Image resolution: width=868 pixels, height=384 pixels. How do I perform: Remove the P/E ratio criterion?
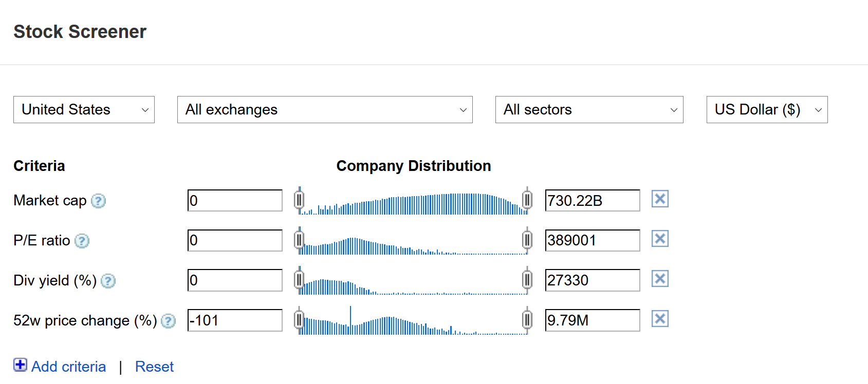coord(660,239)
